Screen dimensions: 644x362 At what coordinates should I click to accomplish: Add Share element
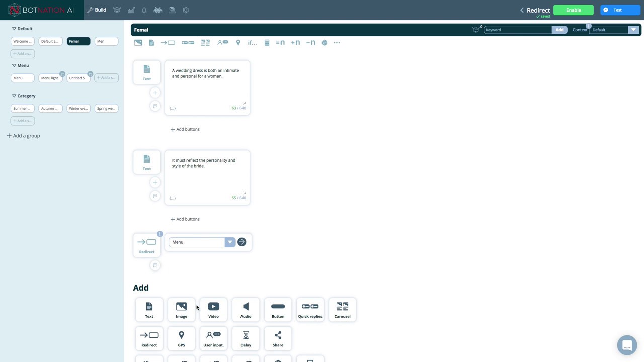pos(278,338)
